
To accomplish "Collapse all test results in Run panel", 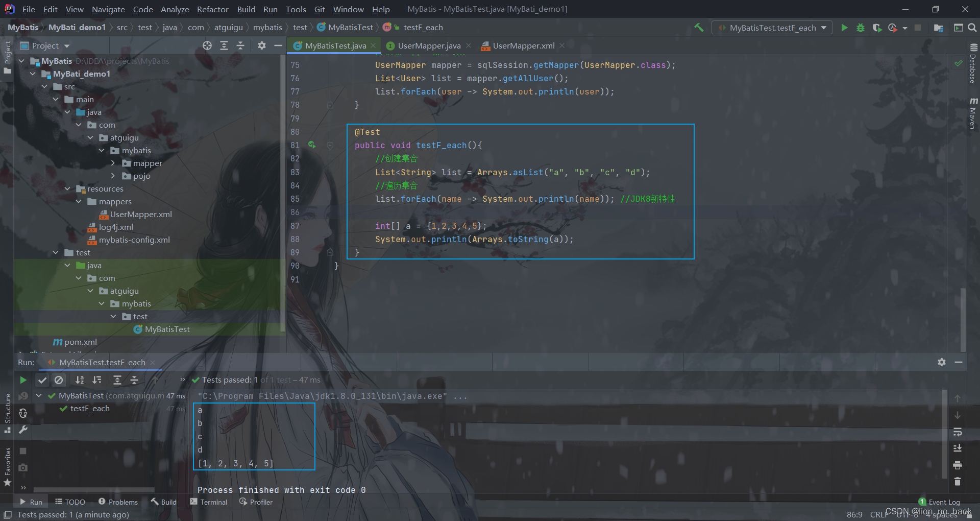I will click(x=134, y=380).
